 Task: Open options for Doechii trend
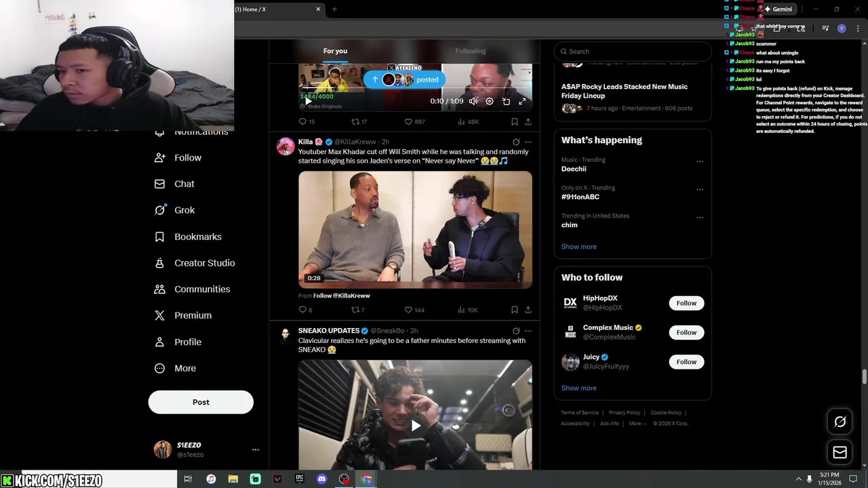pos(700,161)
